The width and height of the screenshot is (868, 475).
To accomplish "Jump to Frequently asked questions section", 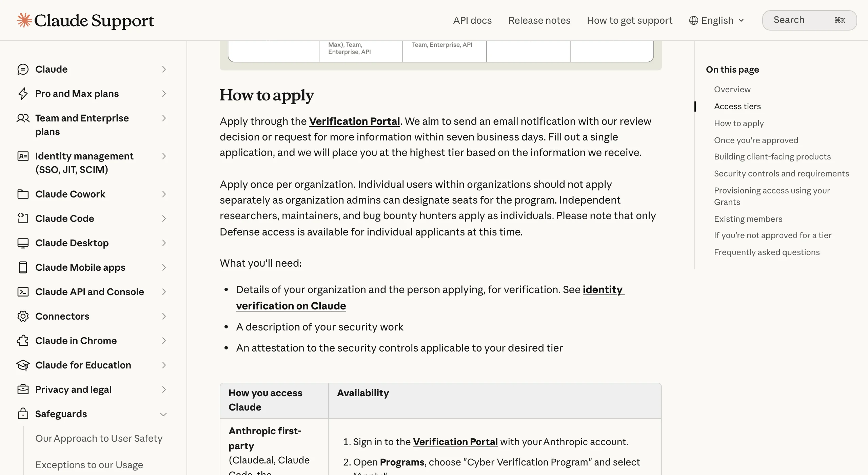I will pos(767,252).
